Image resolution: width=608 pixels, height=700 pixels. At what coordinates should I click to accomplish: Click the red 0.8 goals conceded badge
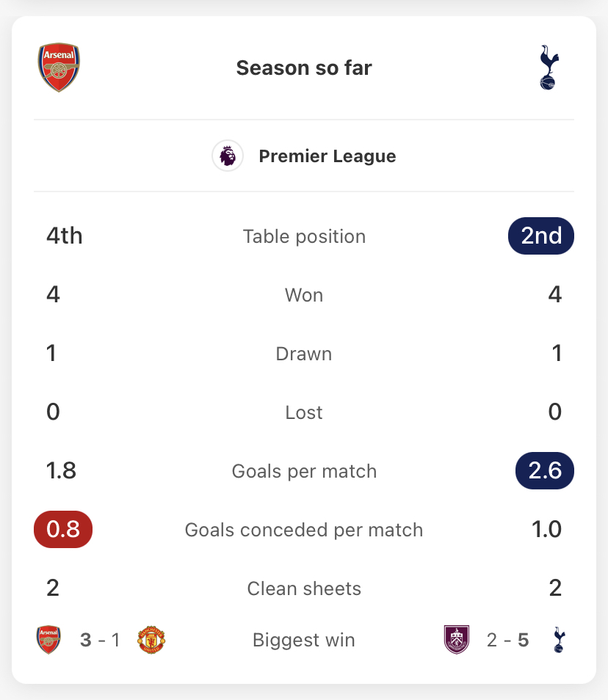point(63,530)
